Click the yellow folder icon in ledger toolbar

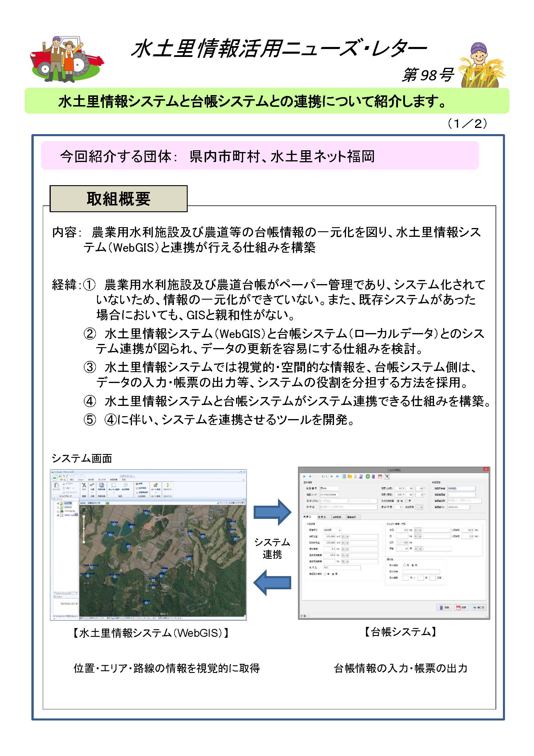[x=350, y=476]
